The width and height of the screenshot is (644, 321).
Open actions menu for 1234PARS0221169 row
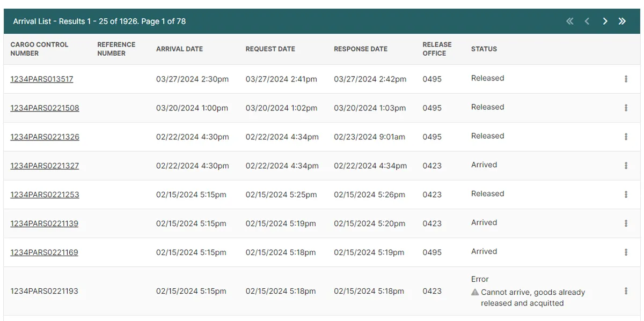(x=626, y=252)
